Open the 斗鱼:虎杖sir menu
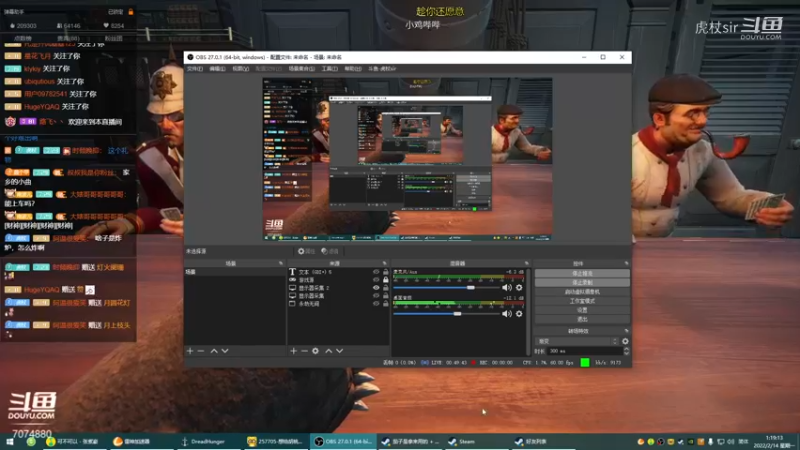 (x=382, y=68)
